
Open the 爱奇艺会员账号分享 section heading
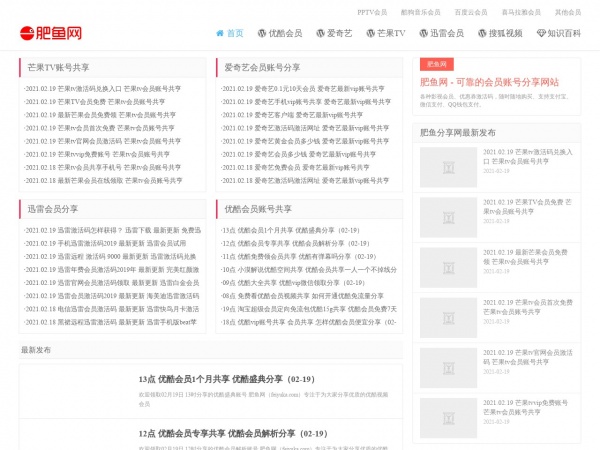(x=262, y=68)
